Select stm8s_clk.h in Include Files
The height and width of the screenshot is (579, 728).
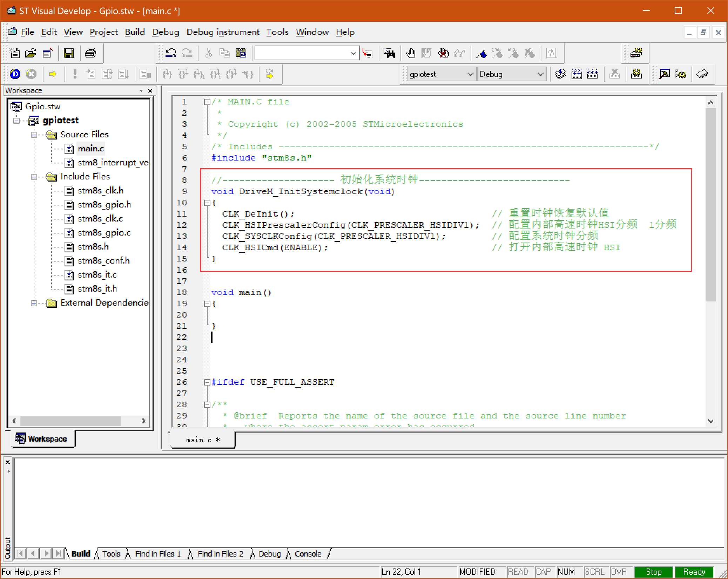click(100, 191)
